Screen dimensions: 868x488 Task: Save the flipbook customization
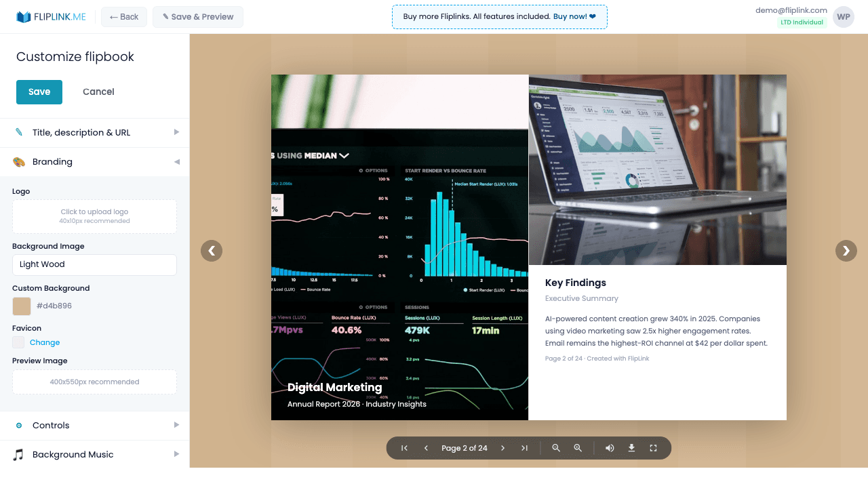click(39, 91)
